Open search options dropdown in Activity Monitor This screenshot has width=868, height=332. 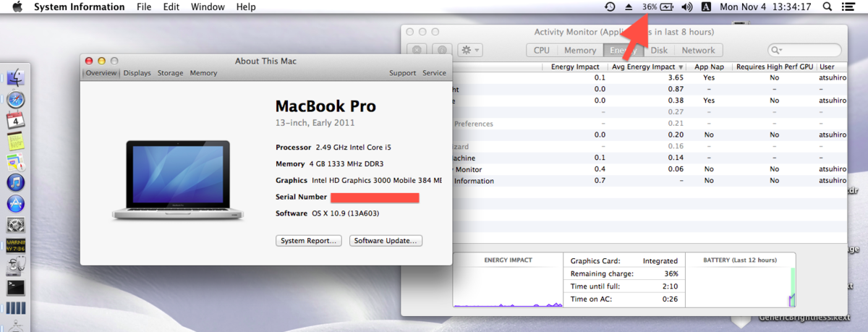pos(777,50)
